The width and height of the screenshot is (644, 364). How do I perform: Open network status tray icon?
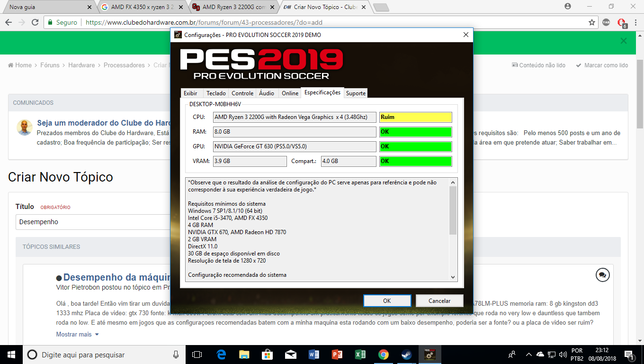[552, 355]
